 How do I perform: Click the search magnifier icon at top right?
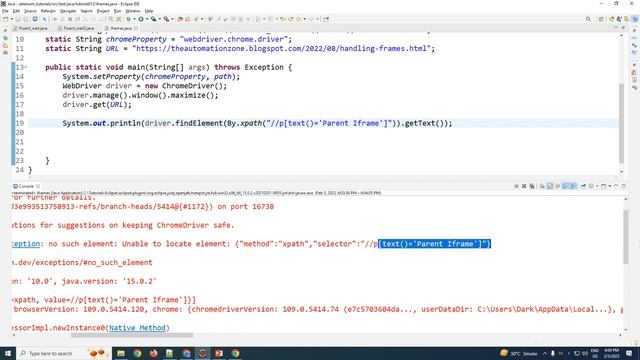[x=588, y=19]
